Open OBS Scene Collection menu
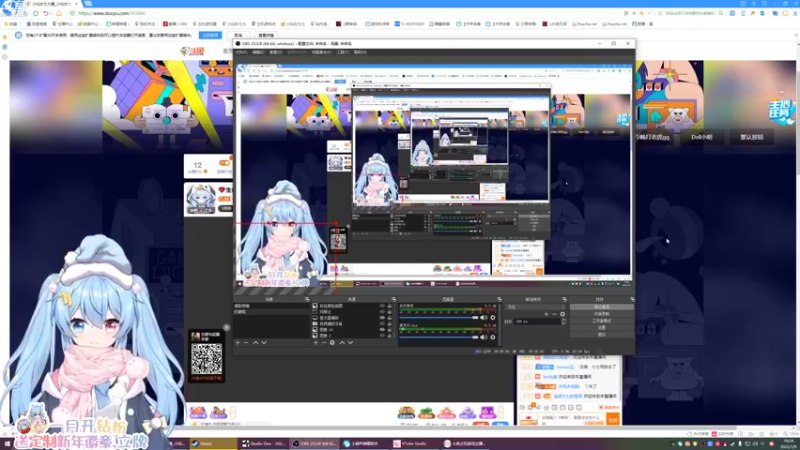The image size is (800, 450). (x=321, y=52)
